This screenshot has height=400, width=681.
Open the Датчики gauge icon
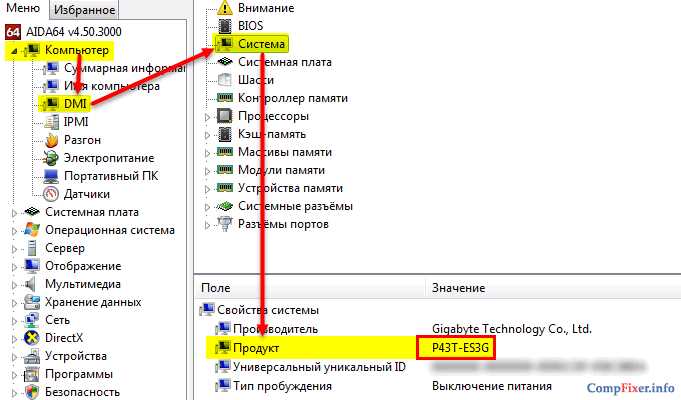[51, 194]
